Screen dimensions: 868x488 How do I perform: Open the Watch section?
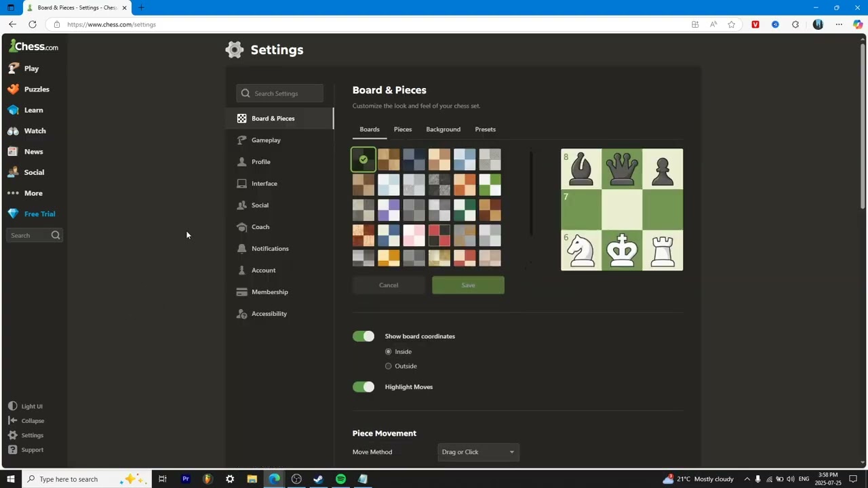tap(27, 131)
